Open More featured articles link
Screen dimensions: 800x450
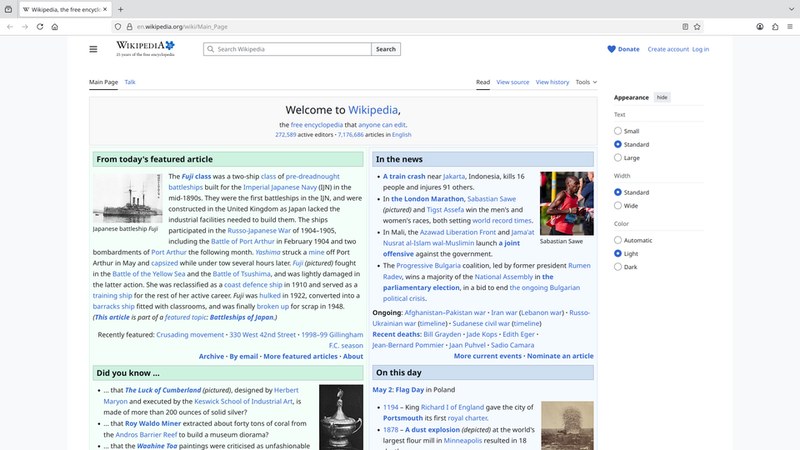301,357
